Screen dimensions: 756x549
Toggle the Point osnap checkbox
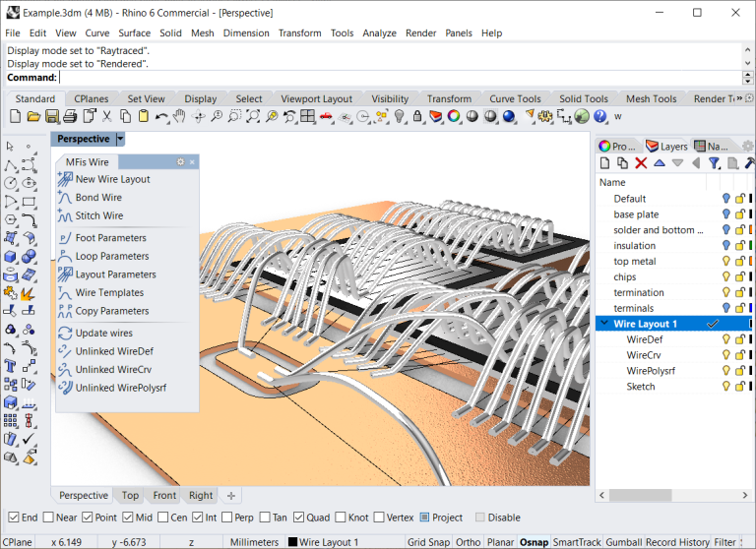88,518
